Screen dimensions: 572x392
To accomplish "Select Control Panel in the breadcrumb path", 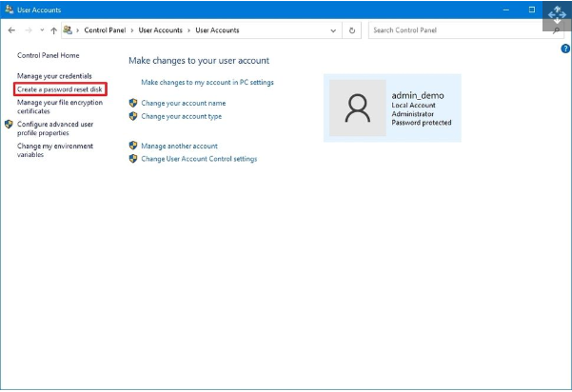I will click(104, 30).
